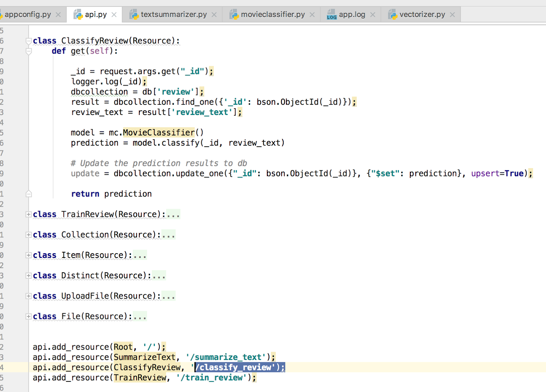This screenshot has height=392, width=546.
Task: Click the request.args.get("_id") call
Action: click(154, 71)
